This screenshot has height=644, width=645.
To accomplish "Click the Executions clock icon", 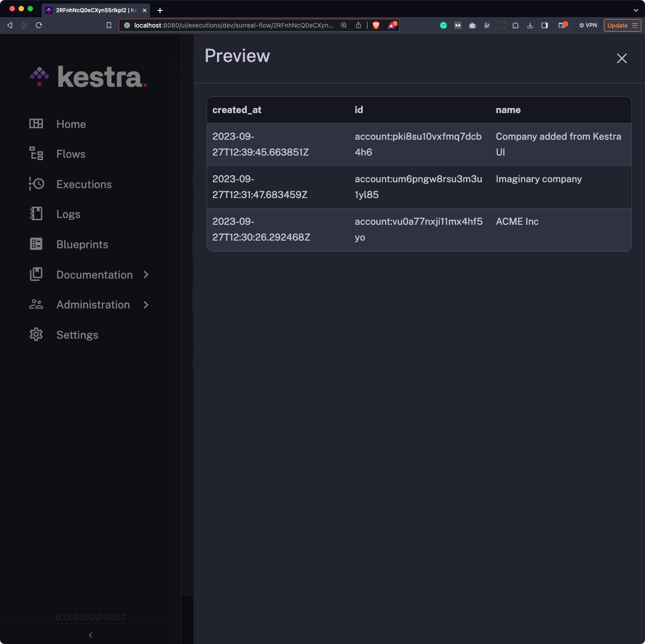I will tap(36, 184).
